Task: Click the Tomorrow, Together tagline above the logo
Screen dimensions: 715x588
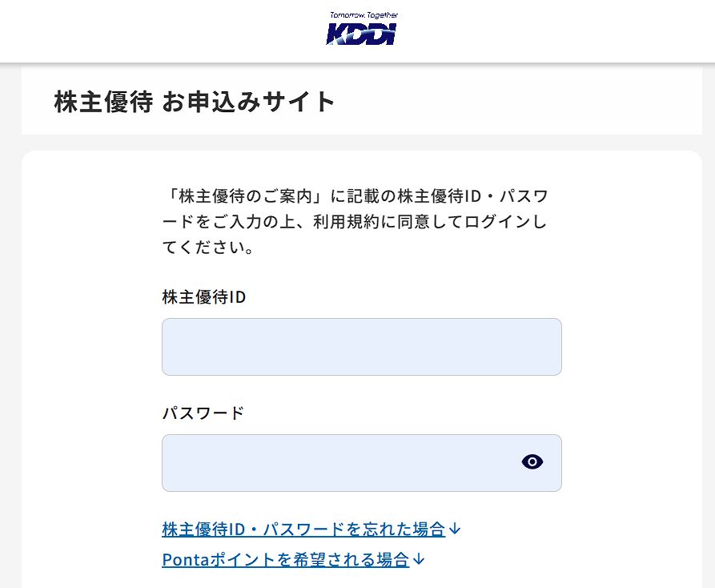Action: click(364, 14)
